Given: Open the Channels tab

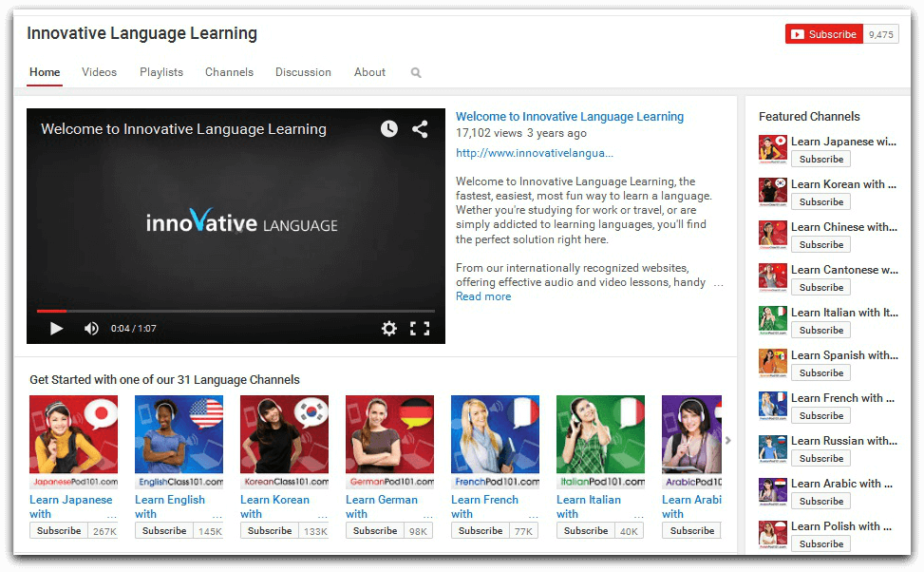Looking at the screenshot, I should point(229,72).
